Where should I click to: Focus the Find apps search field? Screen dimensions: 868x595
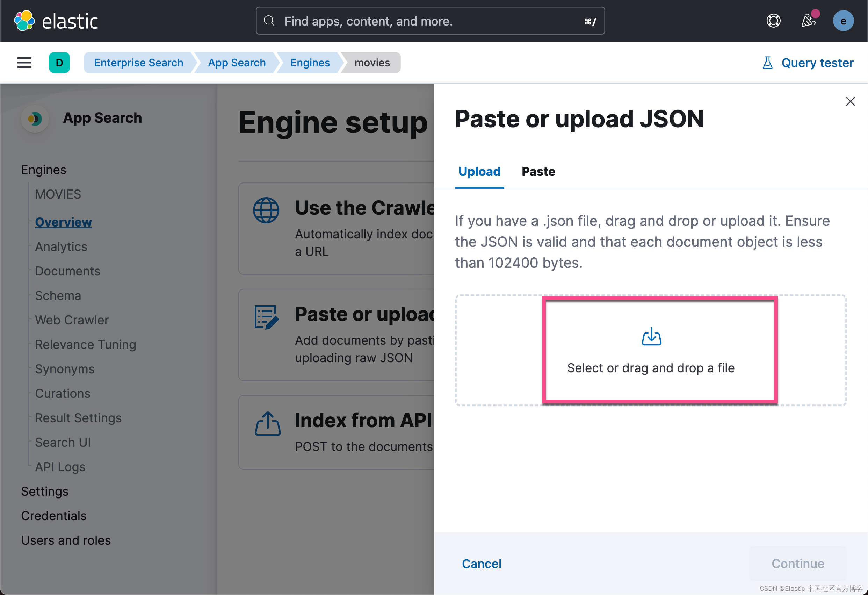point(430,21)
